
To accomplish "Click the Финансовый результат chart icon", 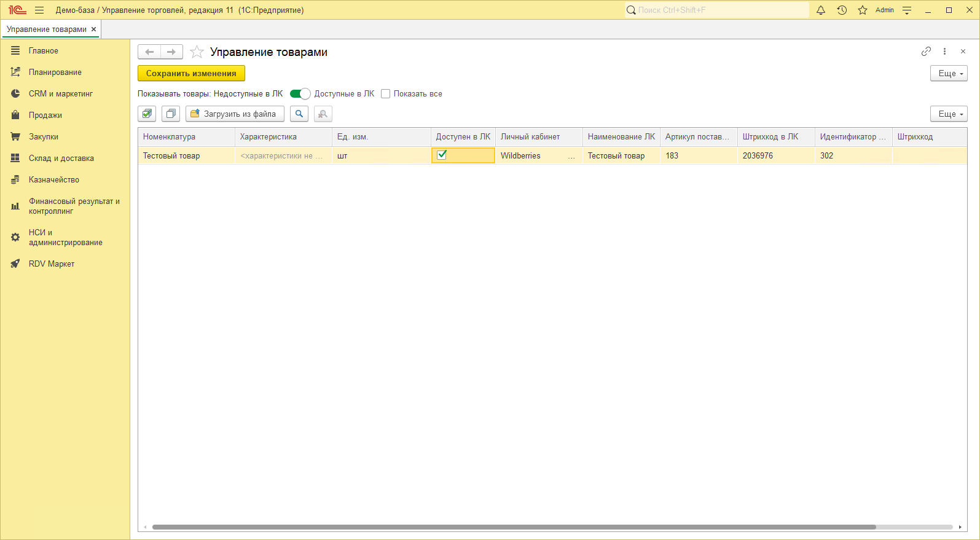I will tap(15, 206).
